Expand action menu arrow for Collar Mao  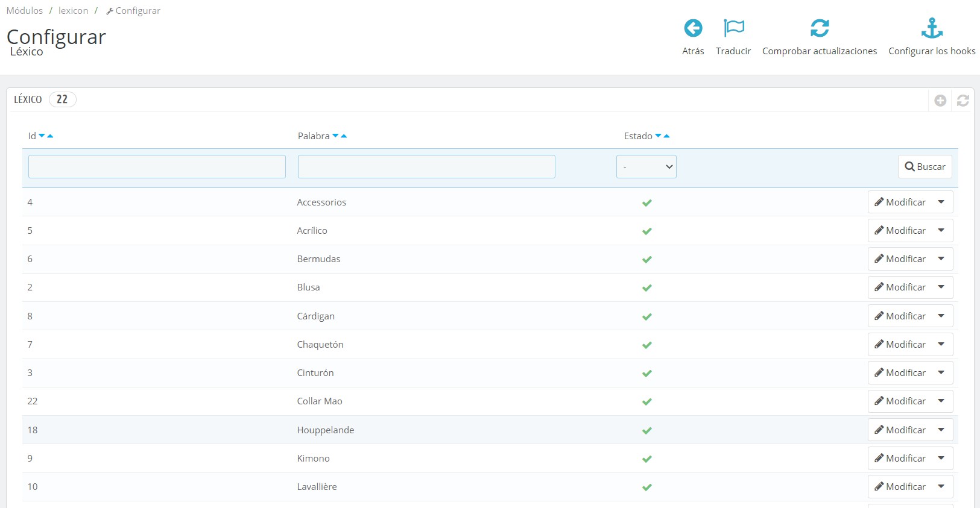pos(941,401)
